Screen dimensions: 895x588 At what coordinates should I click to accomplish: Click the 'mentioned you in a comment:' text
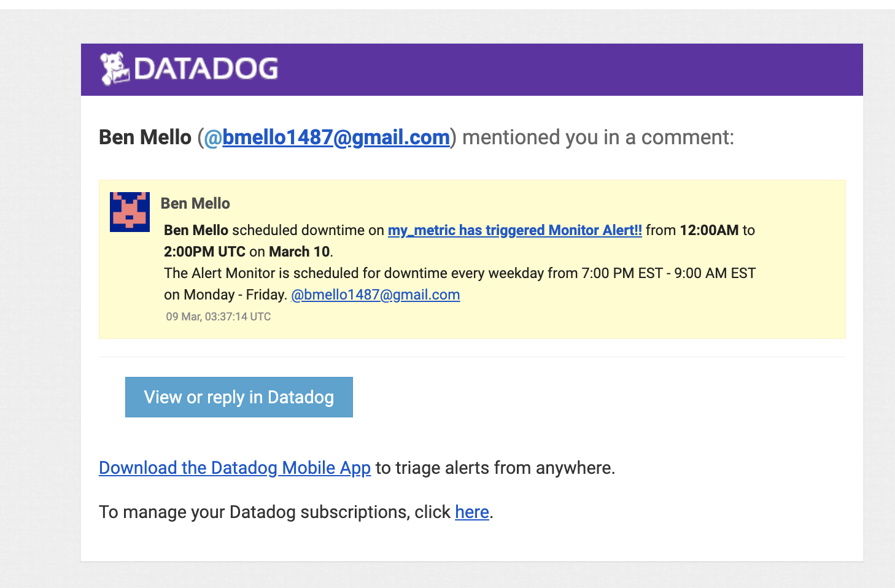598,137
